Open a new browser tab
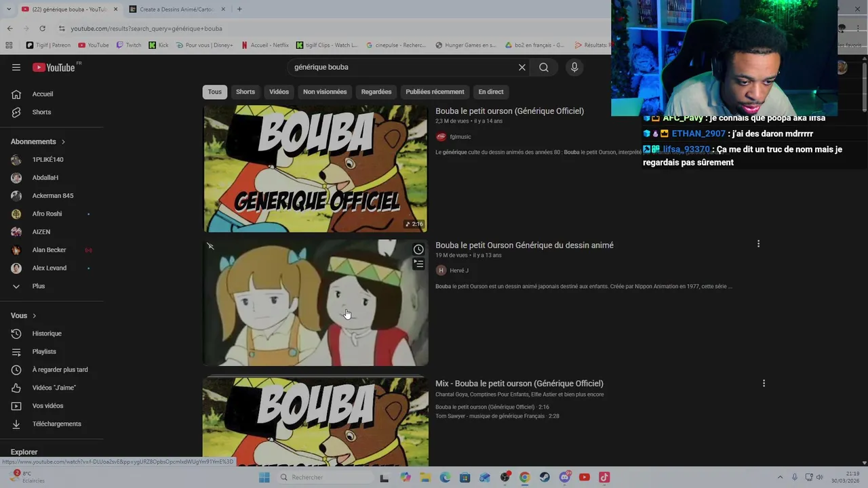This screenshot has height=488, width=868. tap(239, 9)
